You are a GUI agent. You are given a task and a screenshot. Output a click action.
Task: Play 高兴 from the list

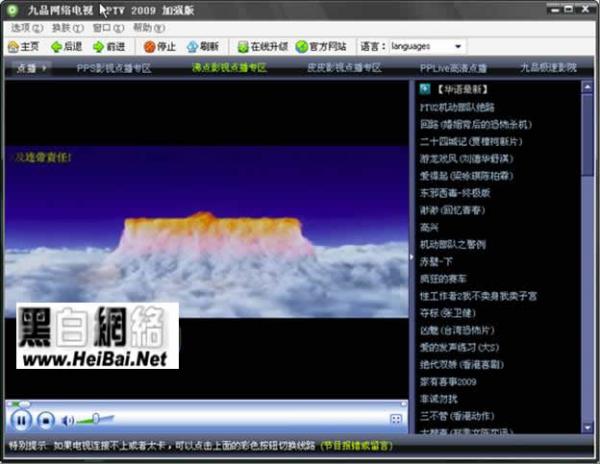(x=429, y=228)
